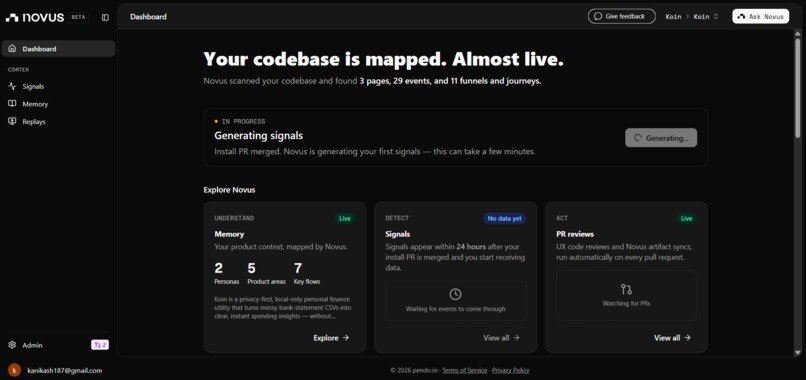The width and height of the screenshot is (806, 380).
Task: Open the Terms of Service link
Action: click(464, 370)
